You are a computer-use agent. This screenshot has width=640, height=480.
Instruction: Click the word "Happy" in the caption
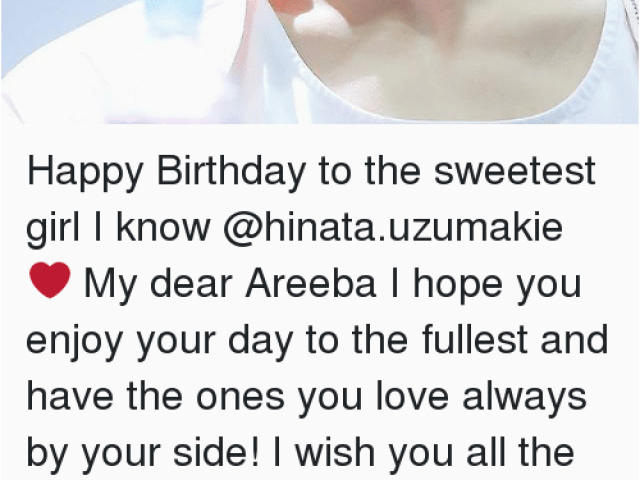point(84,173)
